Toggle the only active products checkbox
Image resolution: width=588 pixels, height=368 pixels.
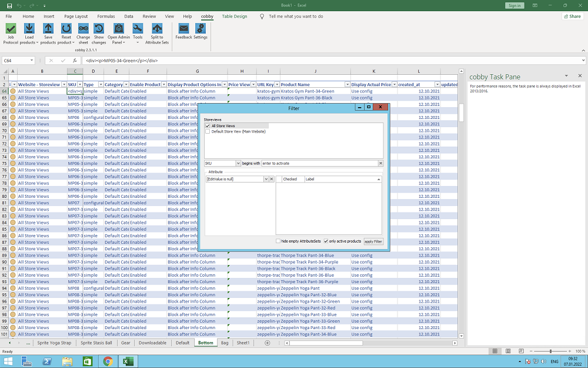(326, 241)
